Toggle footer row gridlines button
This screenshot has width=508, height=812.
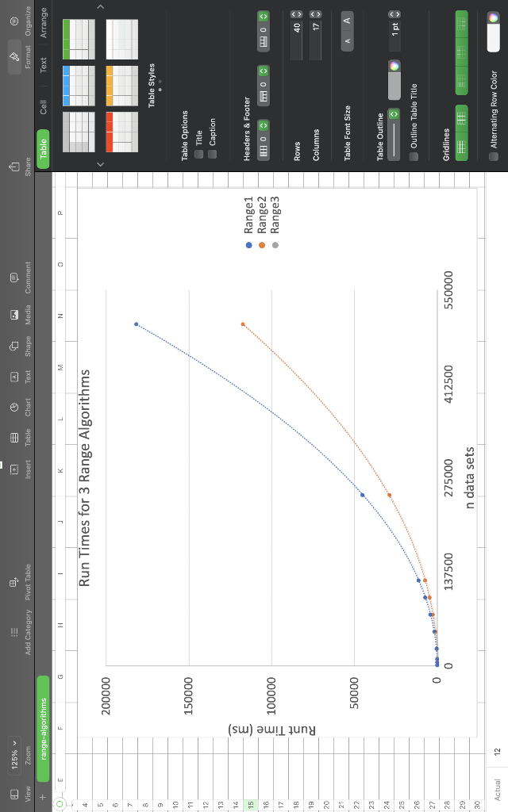click(x=461, y=25)
